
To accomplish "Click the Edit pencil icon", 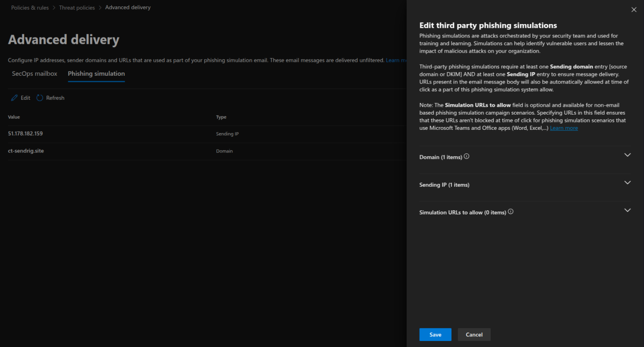I will click(x=14, y=98).
